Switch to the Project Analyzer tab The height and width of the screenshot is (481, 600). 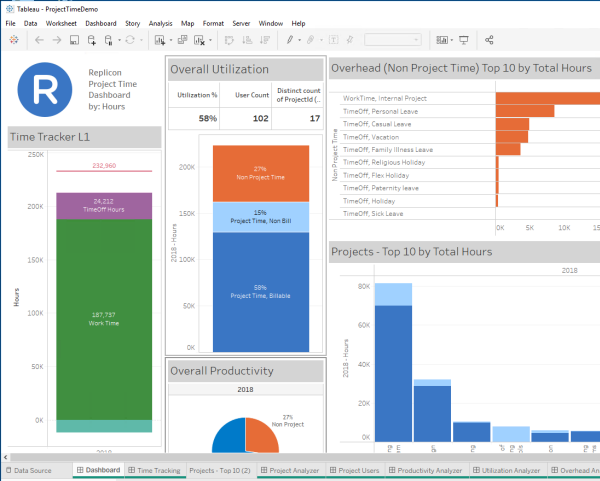pyautogui.click(x=293, y=469)
